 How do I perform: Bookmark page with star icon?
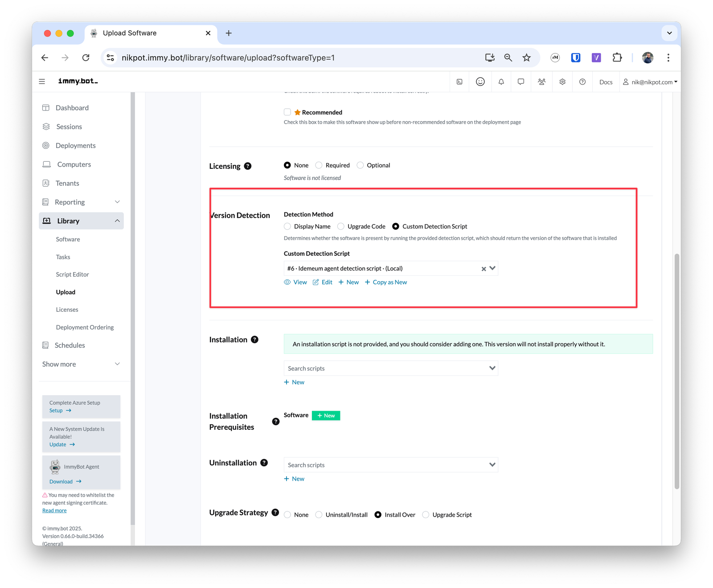click(x=527, y=57)
